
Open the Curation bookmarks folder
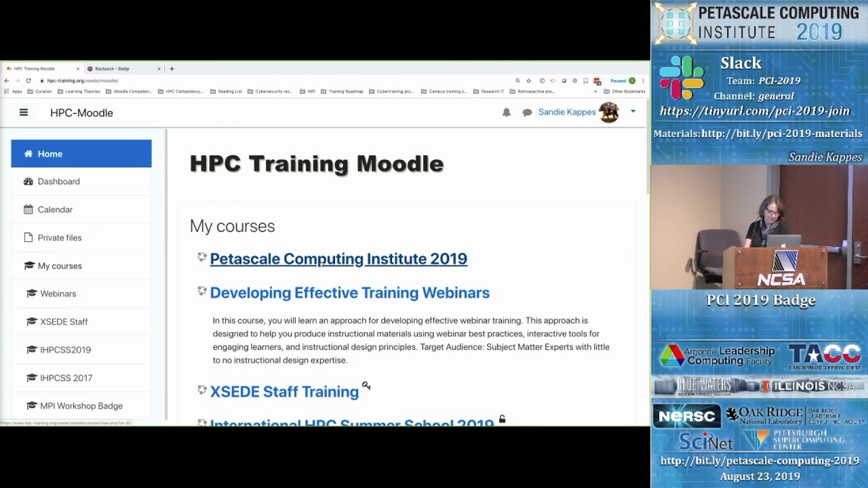point(40,91)
